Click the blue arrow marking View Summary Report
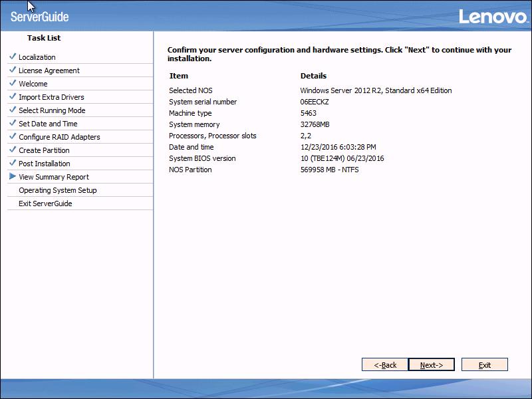Screen dimensions: 532x399 click(13, 177)
